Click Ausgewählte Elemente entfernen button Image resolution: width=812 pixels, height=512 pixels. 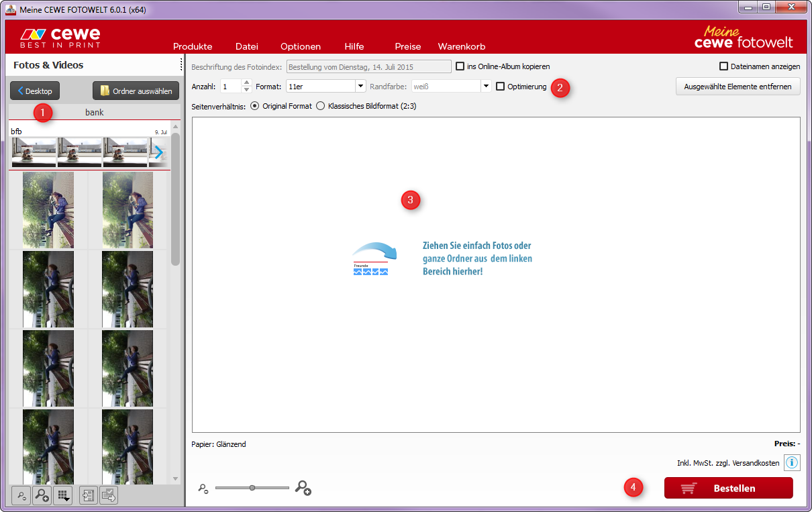738,86
